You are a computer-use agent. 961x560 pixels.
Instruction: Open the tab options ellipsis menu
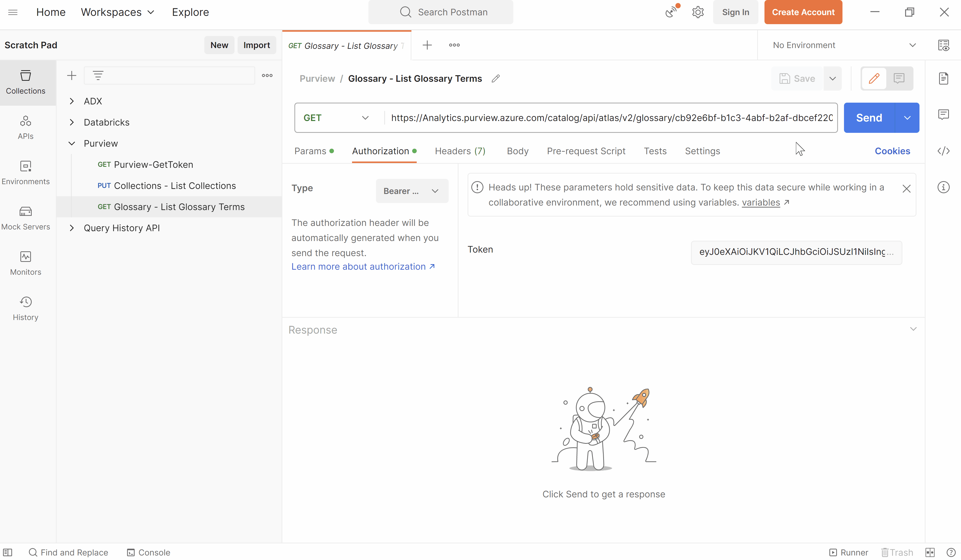click(x=454, y=45)
